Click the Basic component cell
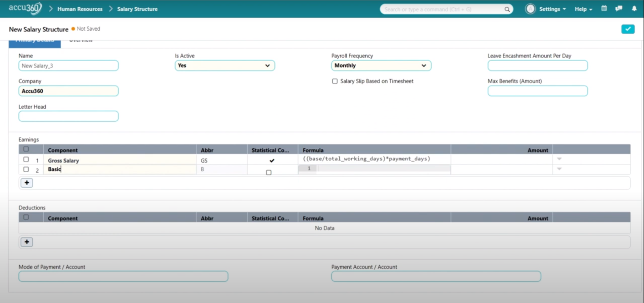 coord(120,169)
